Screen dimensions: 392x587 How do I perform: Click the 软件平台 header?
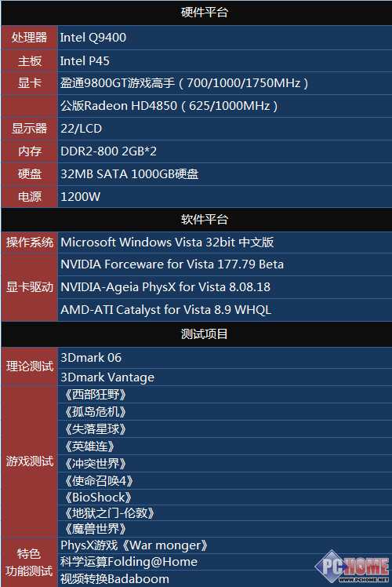coord(196,220)
